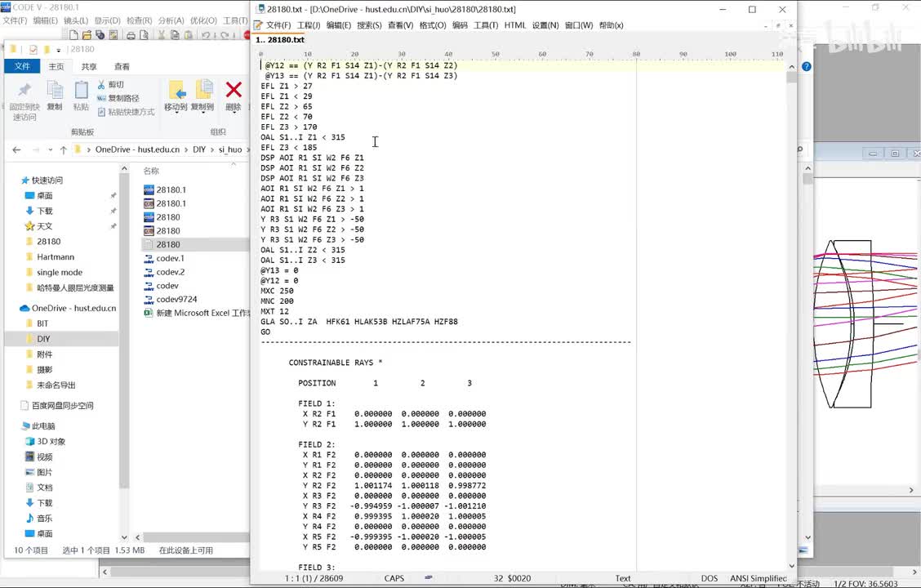Screen dimensions: 921x588
Task: Click New Lens icon in CODE V toolbar
Action: [x=74, y=35]
